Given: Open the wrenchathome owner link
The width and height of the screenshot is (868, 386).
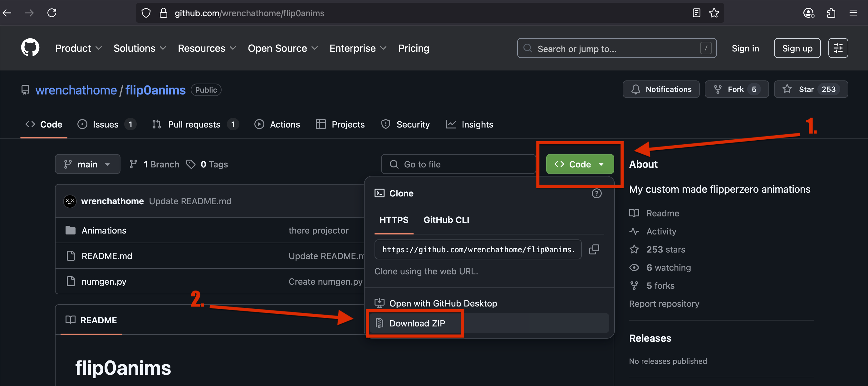Looking at the screenshot, I should (x=76, y=90).
